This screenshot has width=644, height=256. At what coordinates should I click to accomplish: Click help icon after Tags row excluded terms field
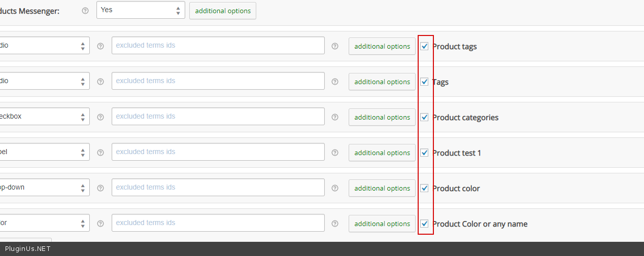click(335, 82)
